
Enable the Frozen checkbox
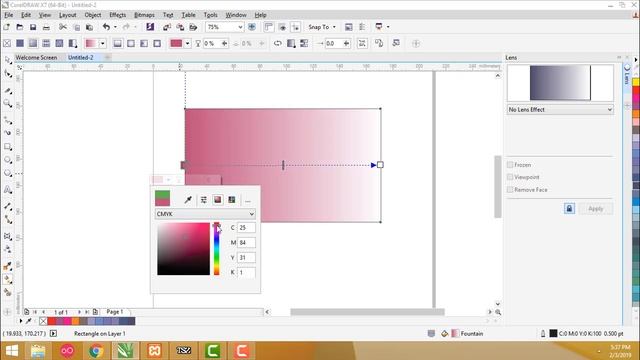[510, 165]
